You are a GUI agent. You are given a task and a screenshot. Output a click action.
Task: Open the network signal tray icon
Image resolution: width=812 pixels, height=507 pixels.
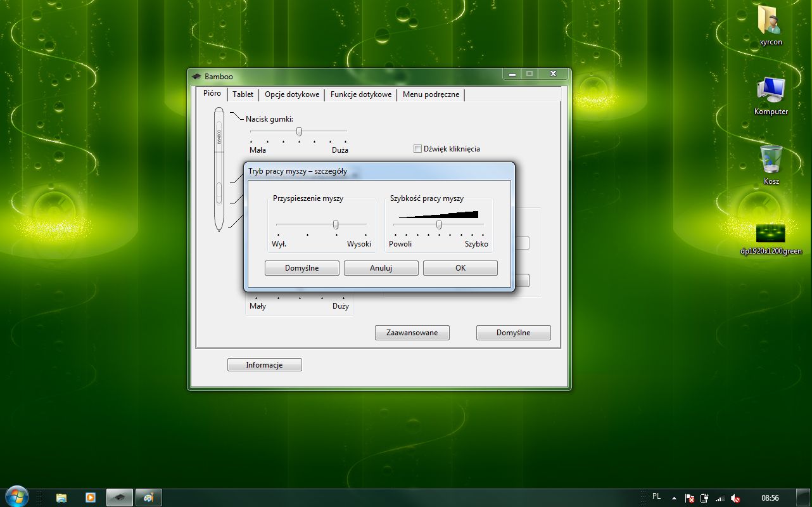(x=720, y=498)
